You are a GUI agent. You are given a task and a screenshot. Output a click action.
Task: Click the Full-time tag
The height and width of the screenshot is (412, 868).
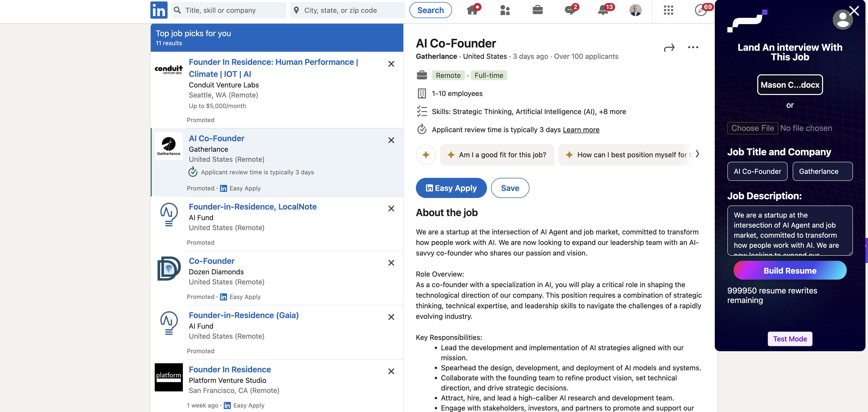coord(489,75)
